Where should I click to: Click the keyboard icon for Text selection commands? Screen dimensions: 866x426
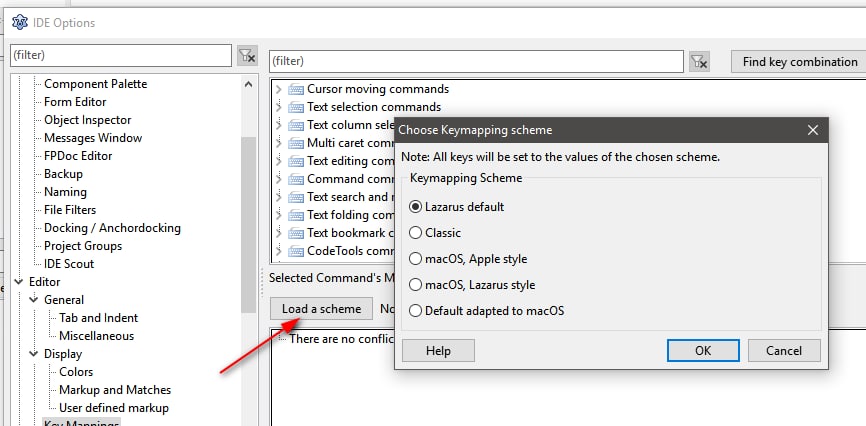coord(296,107)
